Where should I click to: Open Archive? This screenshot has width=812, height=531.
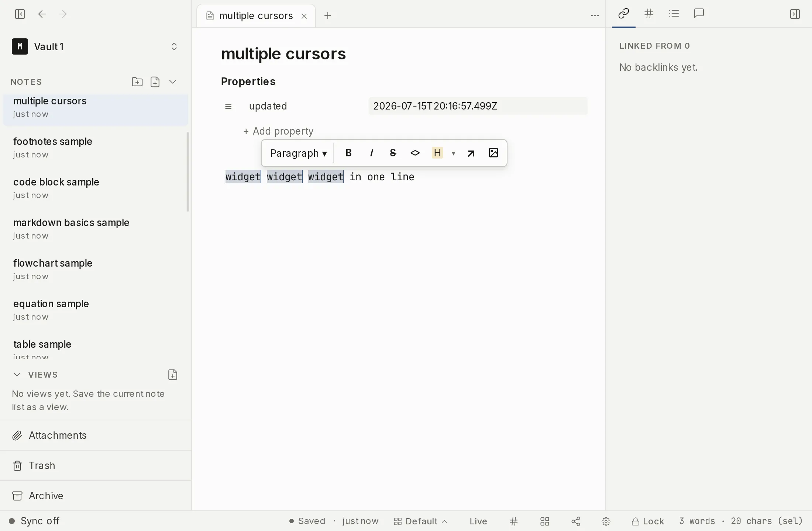pyautogui.click(x=96, y=496)
